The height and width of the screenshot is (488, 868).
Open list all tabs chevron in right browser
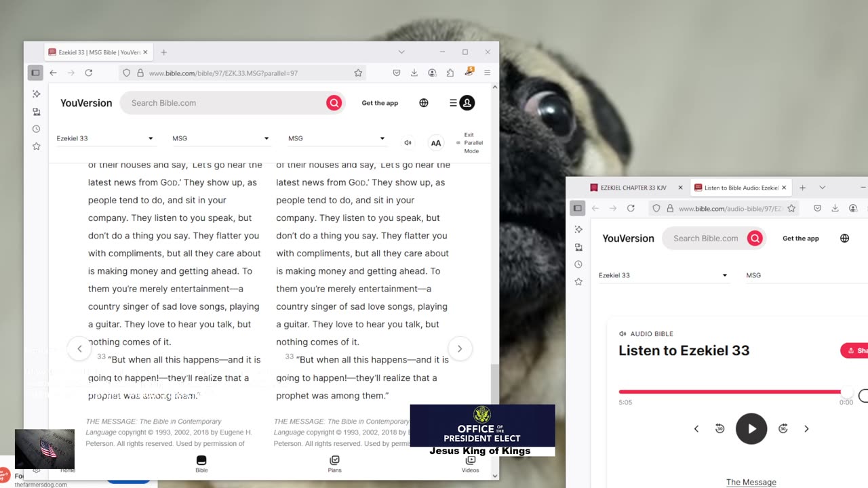[x=822, y=188]
